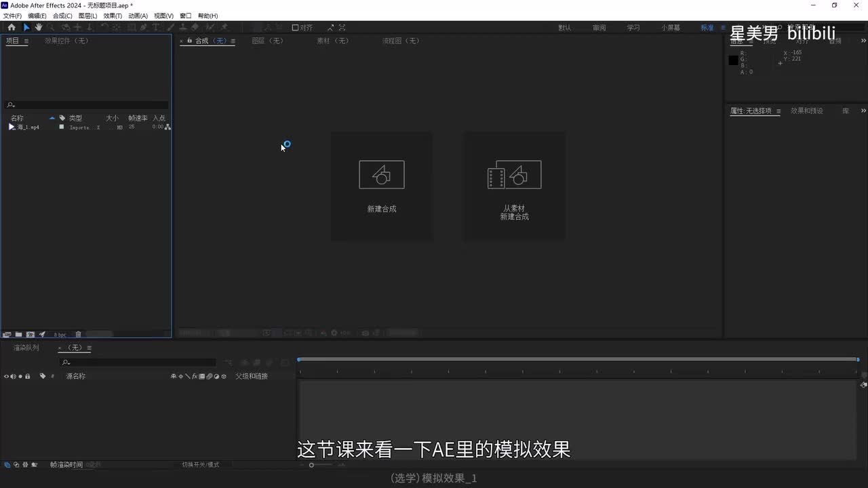The width and height of the screenshot is (868, 488).
Task: Switch to 学习 workspace
Action: [633, 28]
